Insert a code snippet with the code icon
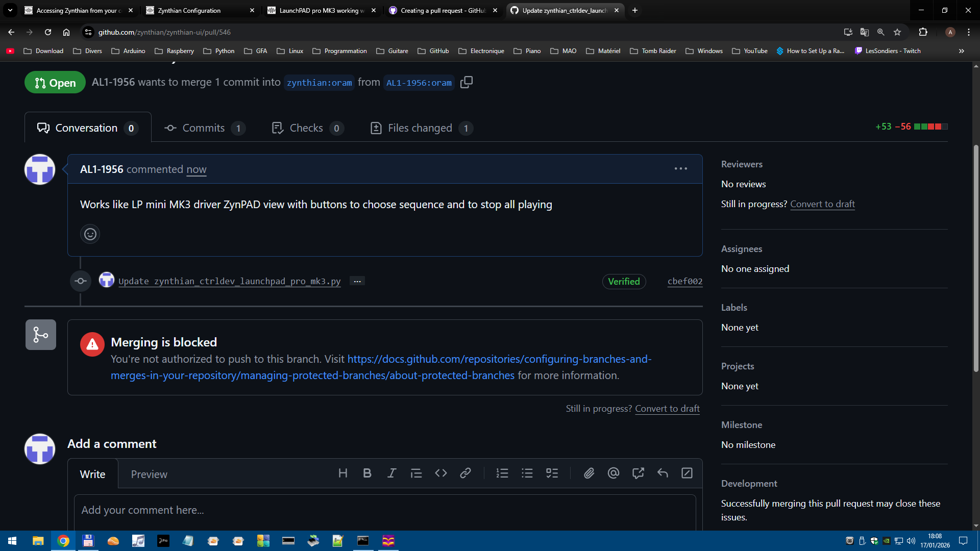Viewport: 980px width, 551px height. pyautogui.click(x=441, y=473)
